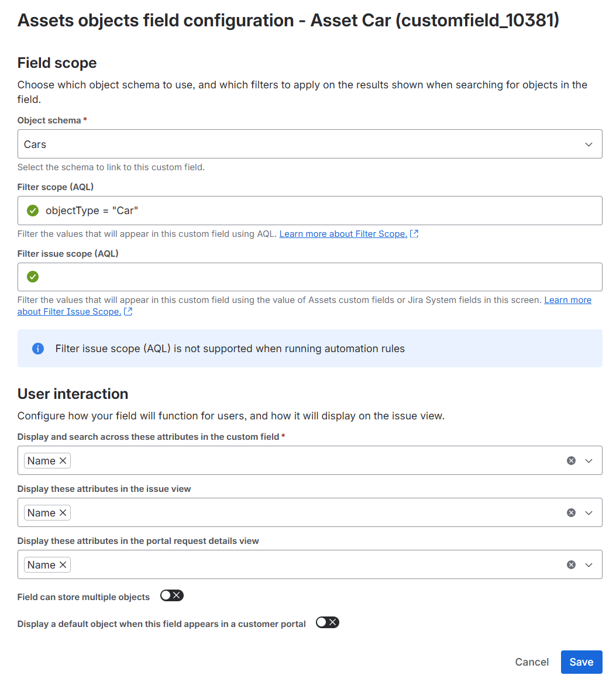616x689 pixels.
Task: Expand portal request details attributes dropdown
Action: click(x=589, y=565)
